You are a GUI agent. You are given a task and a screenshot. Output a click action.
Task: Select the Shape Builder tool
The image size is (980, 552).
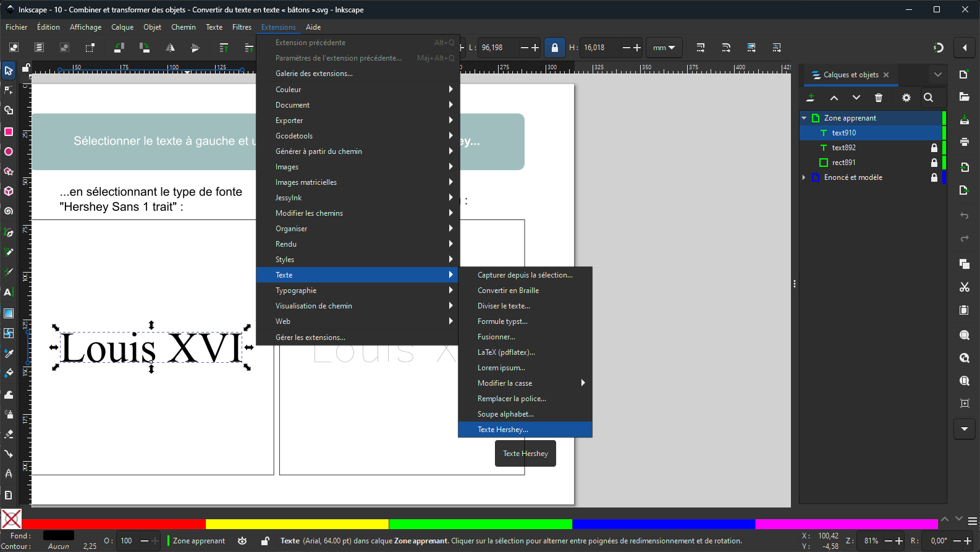click(x=9, y=111)
